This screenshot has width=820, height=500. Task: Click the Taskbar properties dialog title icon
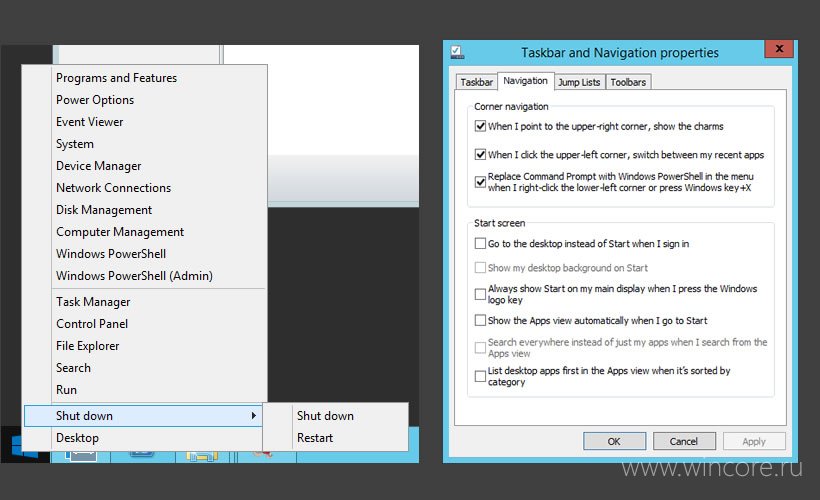click(457, 52)
